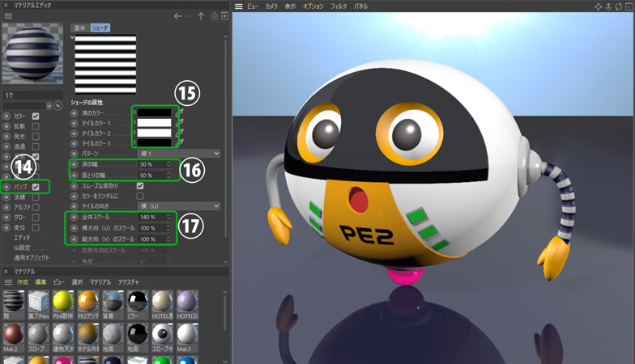Open the オプション menu in the viewport

(x=313, y=6)
